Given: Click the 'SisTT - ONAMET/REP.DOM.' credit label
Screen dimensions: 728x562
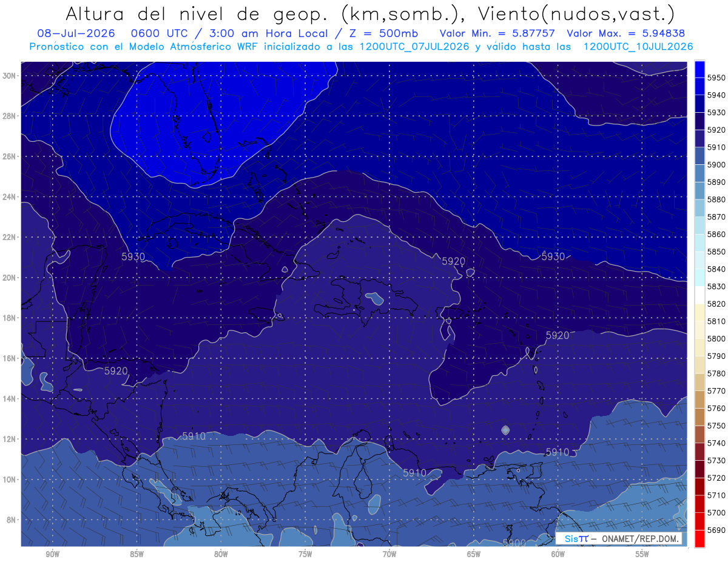Looking at the screenshot, I should [618, 538].
